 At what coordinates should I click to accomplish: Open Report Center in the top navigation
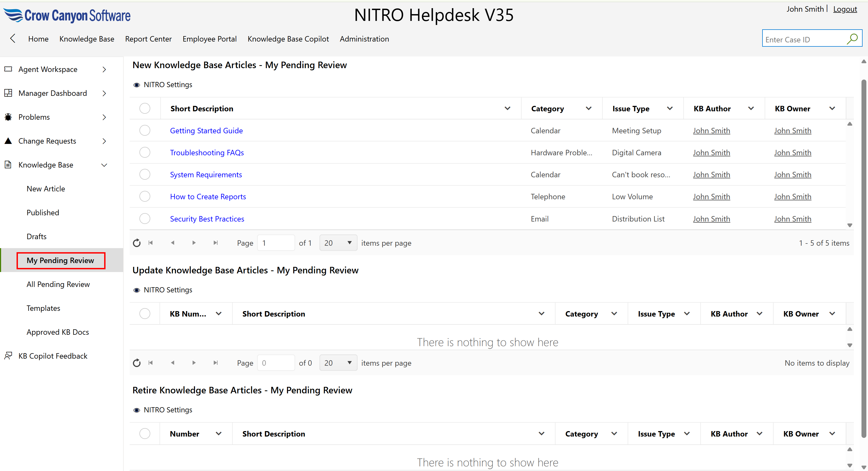pyautogui.click(x=148, y=39)
